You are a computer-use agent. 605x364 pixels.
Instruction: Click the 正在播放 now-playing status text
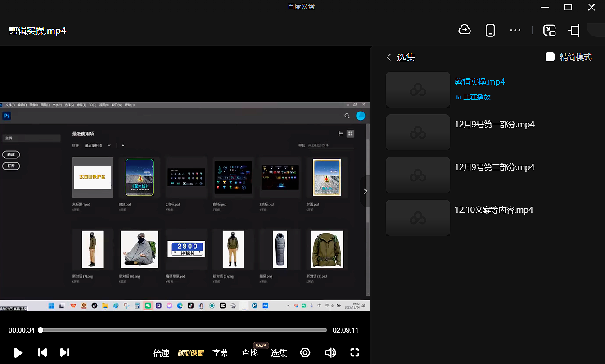click(477, 97)
